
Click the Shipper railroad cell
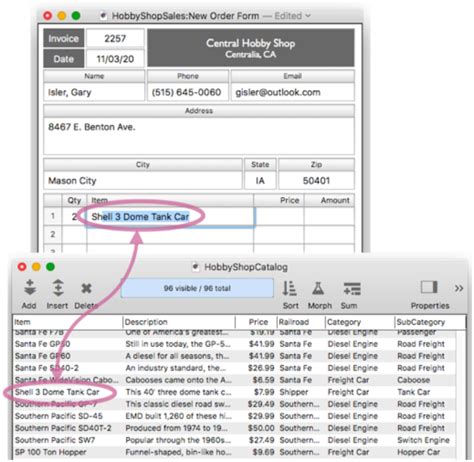294,392
